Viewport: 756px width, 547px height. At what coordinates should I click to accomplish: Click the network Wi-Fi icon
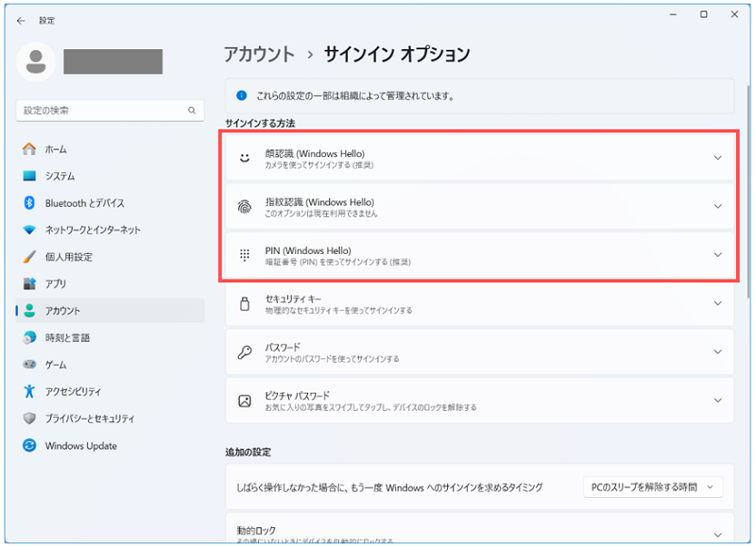tap(29, 230)
